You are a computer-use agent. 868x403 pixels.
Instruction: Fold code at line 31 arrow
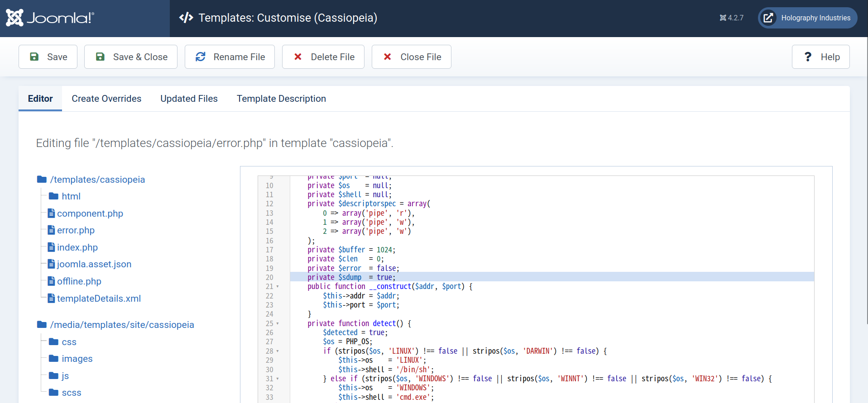tap(278, 379)
